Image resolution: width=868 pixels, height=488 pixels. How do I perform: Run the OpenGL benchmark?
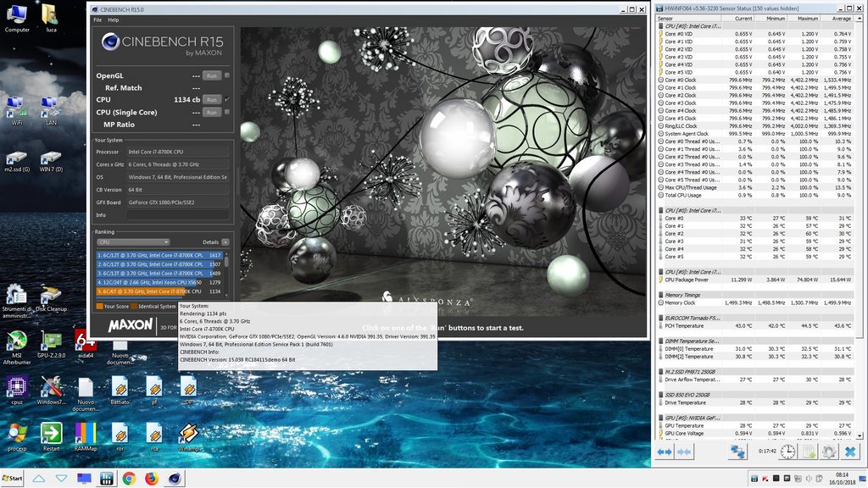[211, 75]
